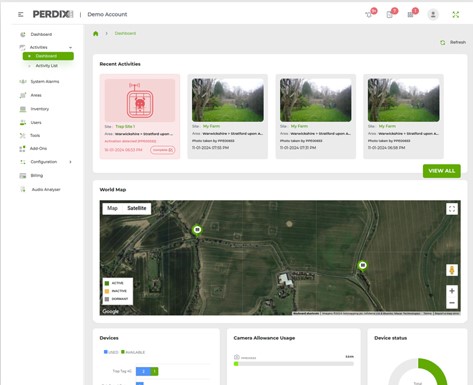Collapse the sidebar with the hamburger icon
This screenshot has height=385, width=473.
(x=21, y=14)
